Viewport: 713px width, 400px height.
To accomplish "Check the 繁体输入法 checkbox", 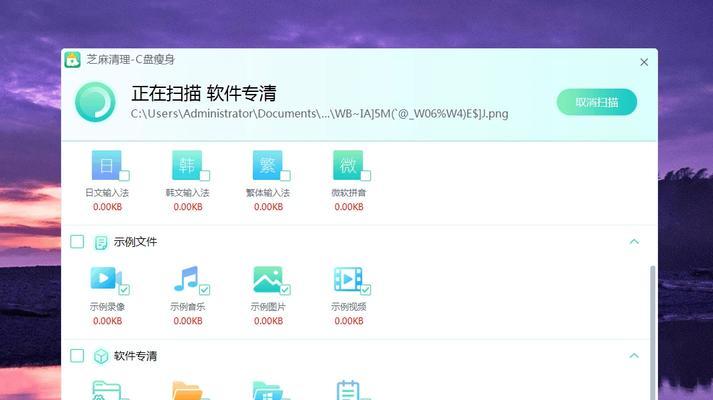I will (285, 175).
